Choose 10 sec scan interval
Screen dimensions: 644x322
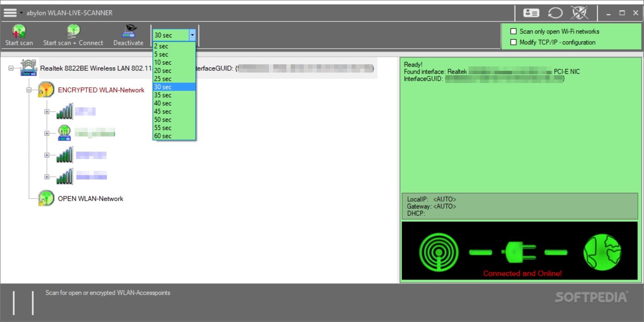174,63
